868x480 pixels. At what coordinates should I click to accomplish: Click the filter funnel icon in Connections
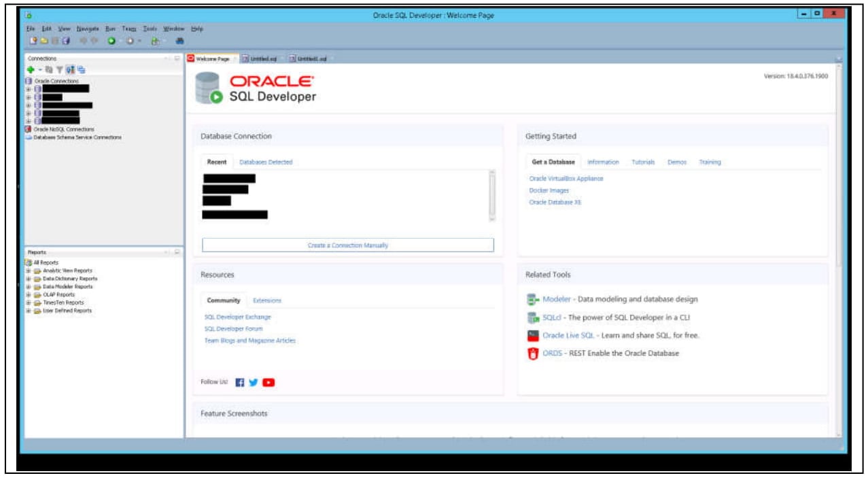coord(59,69)
